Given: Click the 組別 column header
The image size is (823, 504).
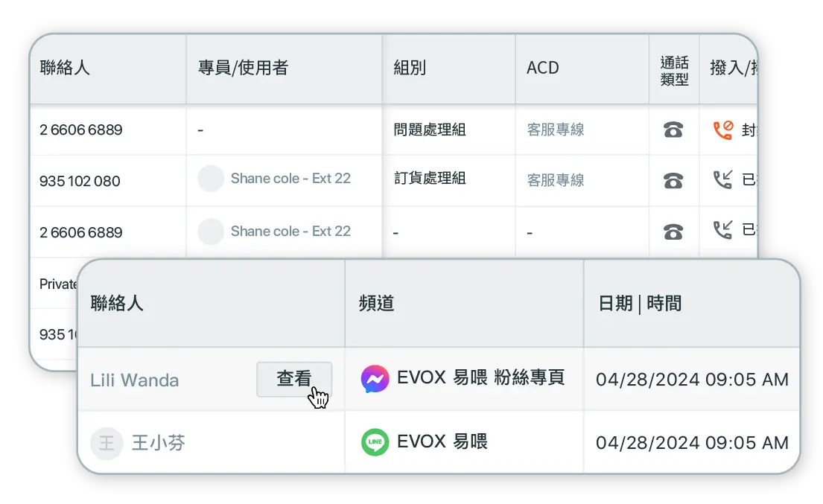Looking at the screenshot, I should pyautogui.click(x=410, y=68).
